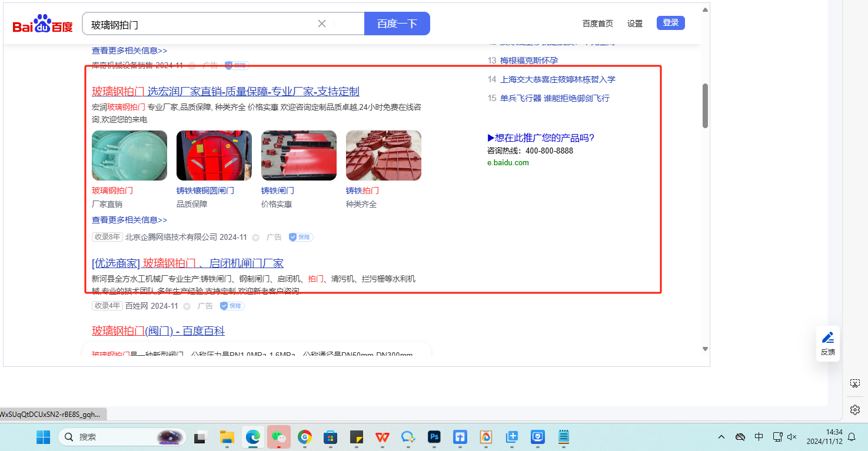This screenshot has height=451, width=868.
Task: Open the 铸铁闸门 caption link
Action: pos(278,191)
